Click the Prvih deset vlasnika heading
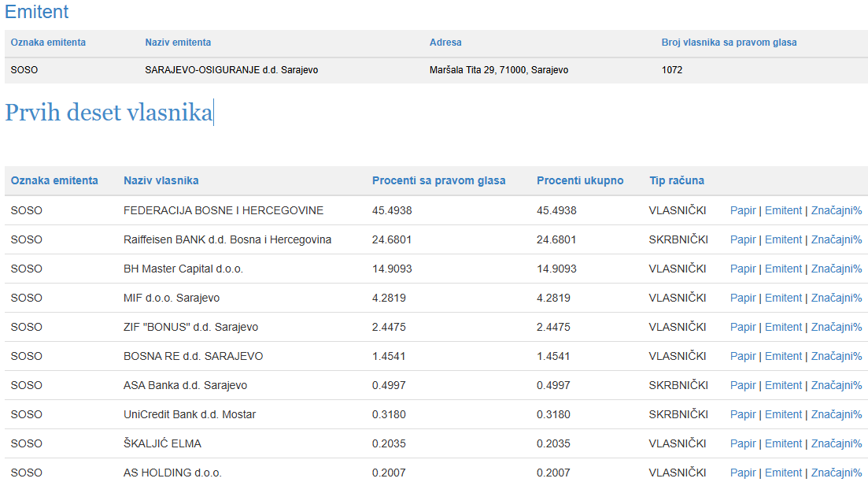This screenshot has width=868, height=482. pos(109,113)
